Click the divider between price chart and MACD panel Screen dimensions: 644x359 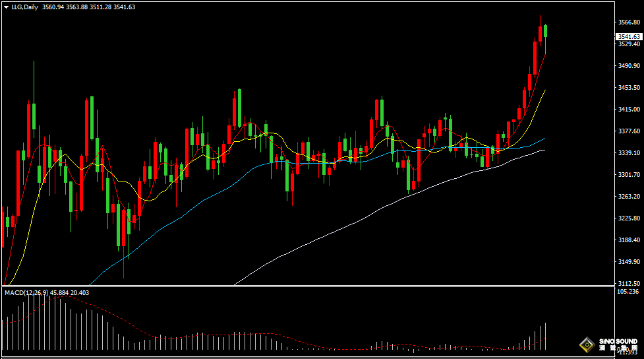[x=307, y=286]
